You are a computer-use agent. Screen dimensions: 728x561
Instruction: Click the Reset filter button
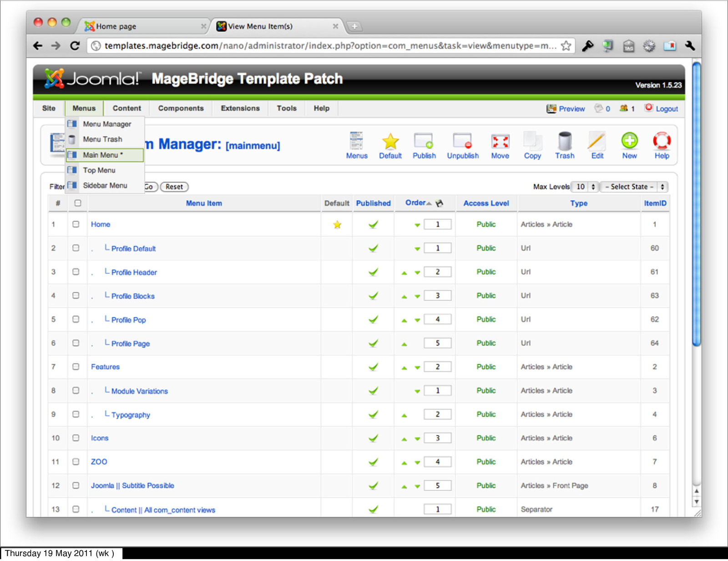tap(174, 187)
